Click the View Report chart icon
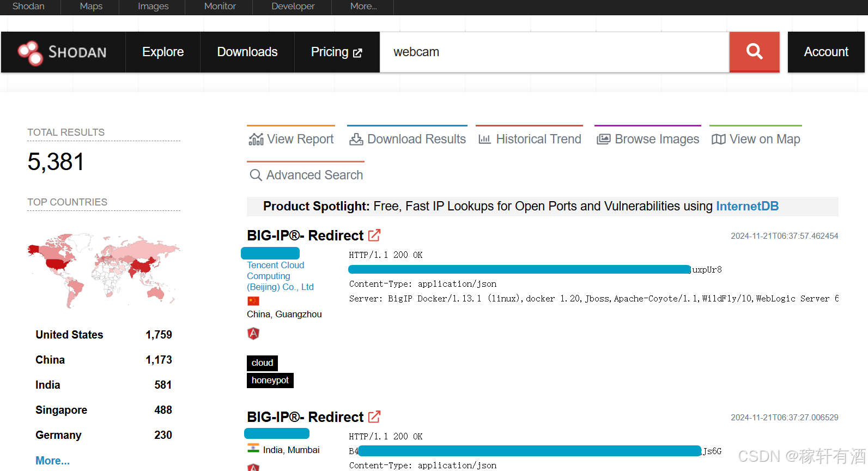 256,140
